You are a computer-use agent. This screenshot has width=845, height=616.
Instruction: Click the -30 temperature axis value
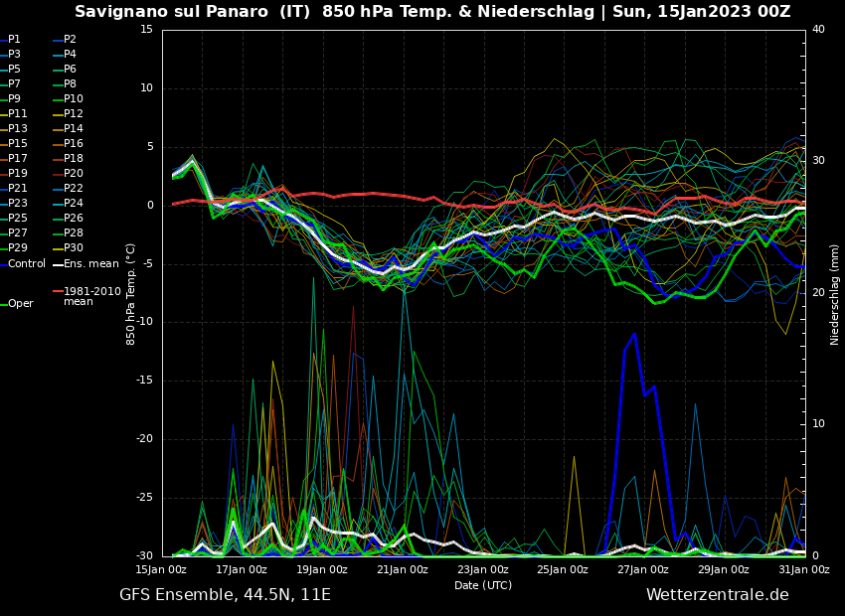(144, 556)
